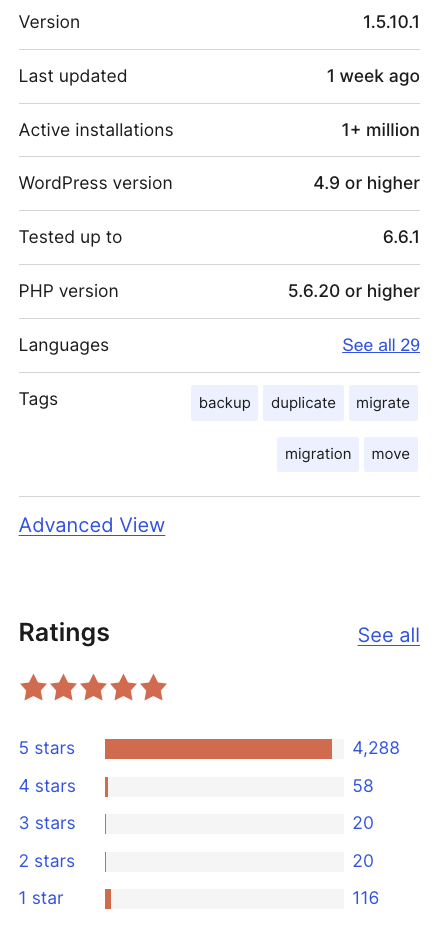444x930 pixels.
Task: Select the migrate tag
Action: pos(383,403)
